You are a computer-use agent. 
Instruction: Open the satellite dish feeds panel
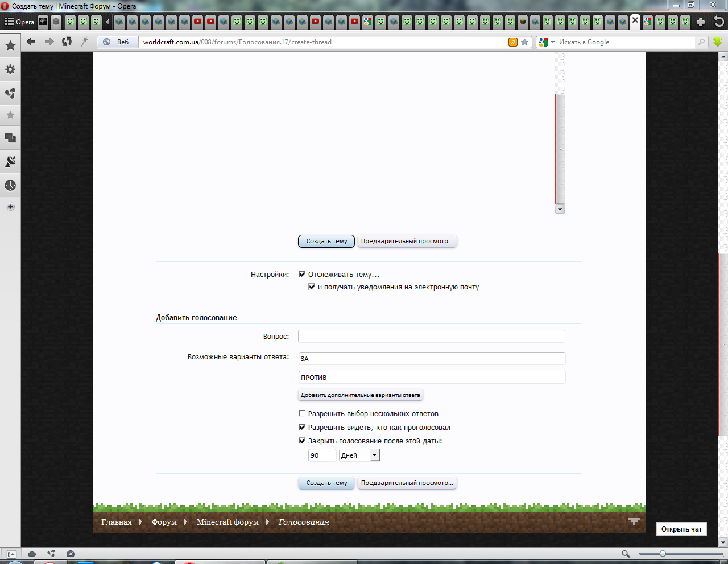10,161
